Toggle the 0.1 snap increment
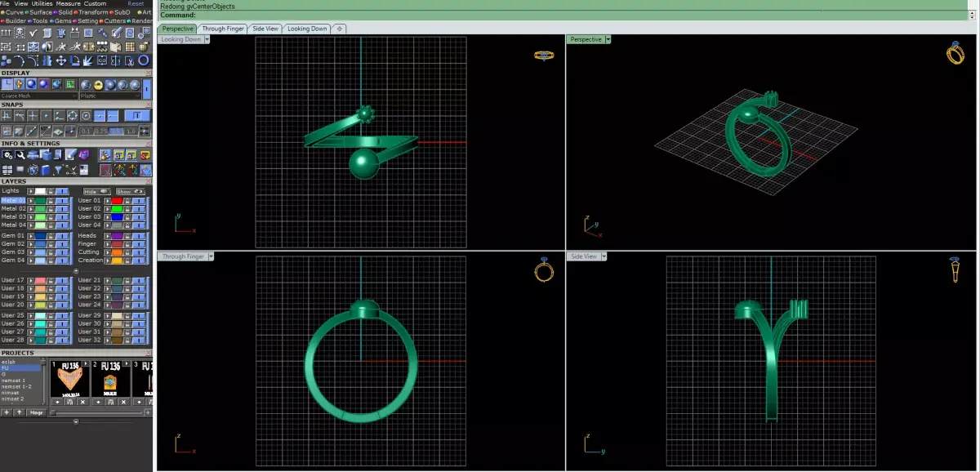The image size is (980, 472). tap(86, 131)
